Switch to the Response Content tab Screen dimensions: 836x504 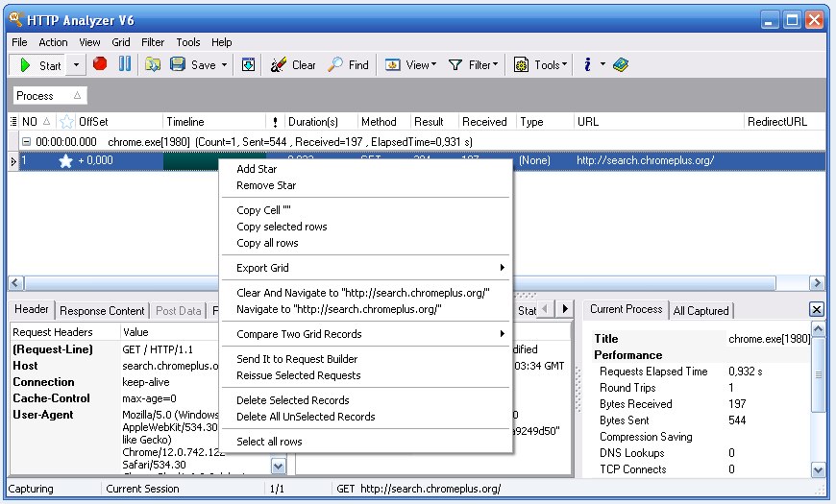[x=103, y=310]
